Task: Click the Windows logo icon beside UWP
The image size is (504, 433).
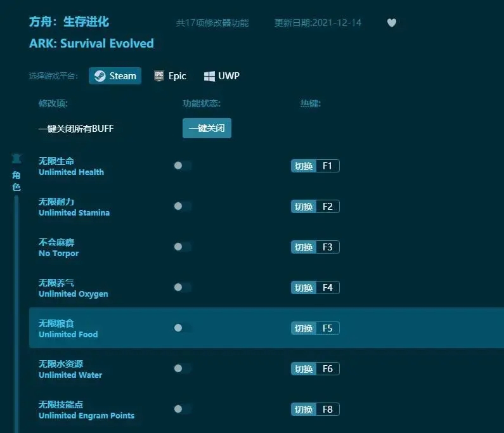Action: click(x=209, y=76)
